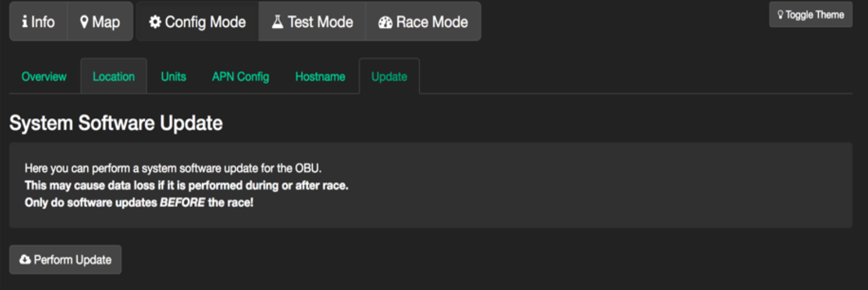Image resolution: width=868 pixels, height=290 pixels.
Task: Click the System Software Update heading
Action: [x=116, y=123]
